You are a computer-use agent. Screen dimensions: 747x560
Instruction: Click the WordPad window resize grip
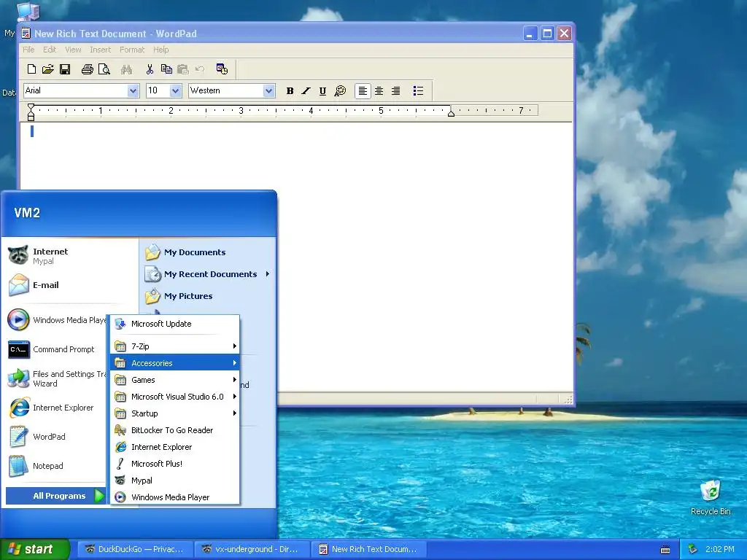(x=568, y=400)
